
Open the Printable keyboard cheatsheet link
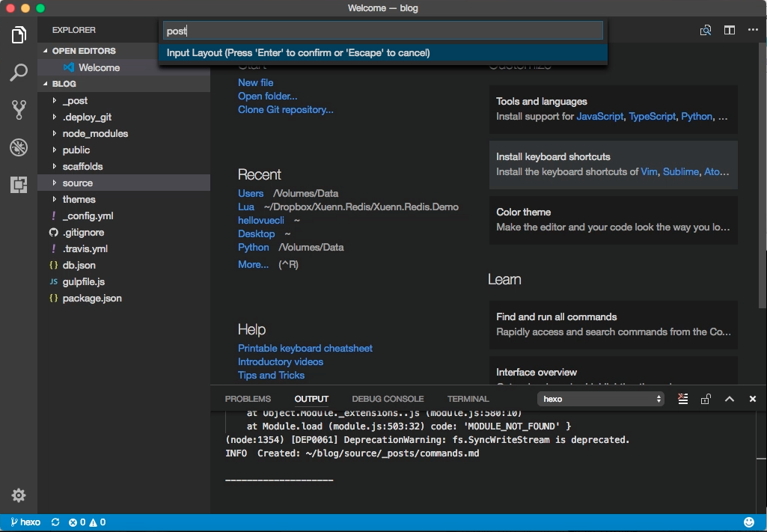pos(305,348)
